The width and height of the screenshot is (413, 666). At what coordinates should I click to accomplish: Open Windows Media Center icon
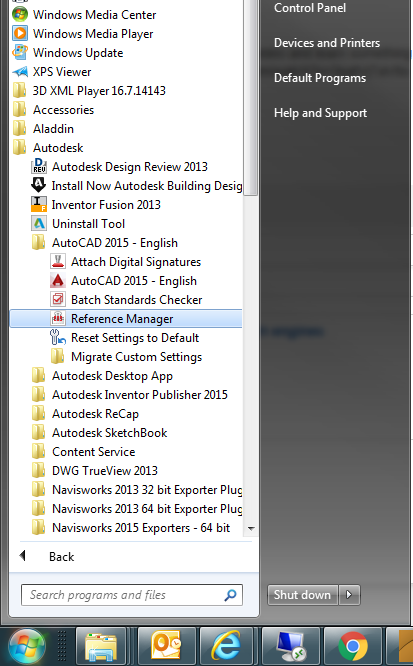(x=20, y=14)
